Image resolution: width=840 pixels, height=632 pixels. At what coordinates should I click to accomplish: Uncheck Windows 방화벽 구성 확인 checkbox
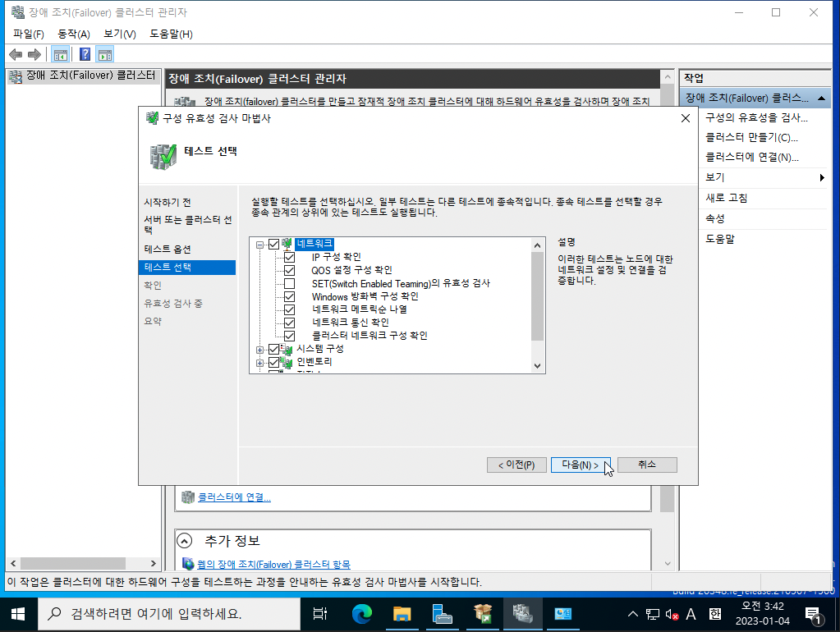(289, 297)
